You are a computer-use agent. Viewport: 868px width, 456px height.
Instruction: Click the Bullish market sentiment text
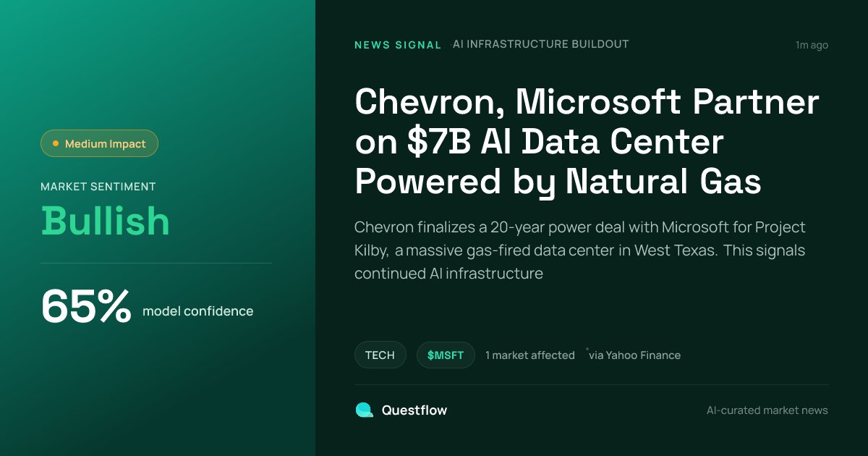[106, 221]
